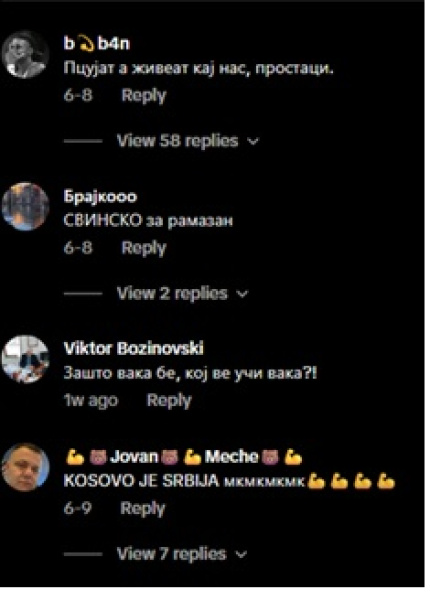
Task: Click chevron next to View 2 replies
Action: (242, 295)
